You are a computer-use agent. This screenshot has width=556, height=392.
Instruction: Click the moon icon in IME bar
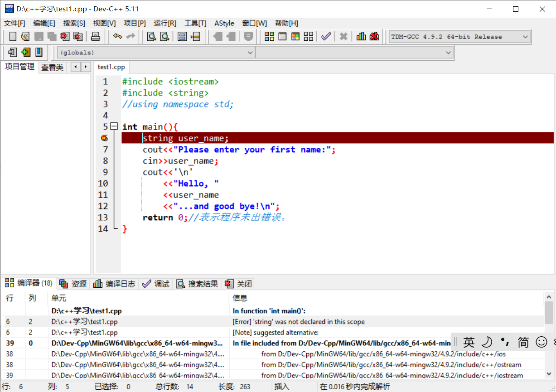point(487,342)
